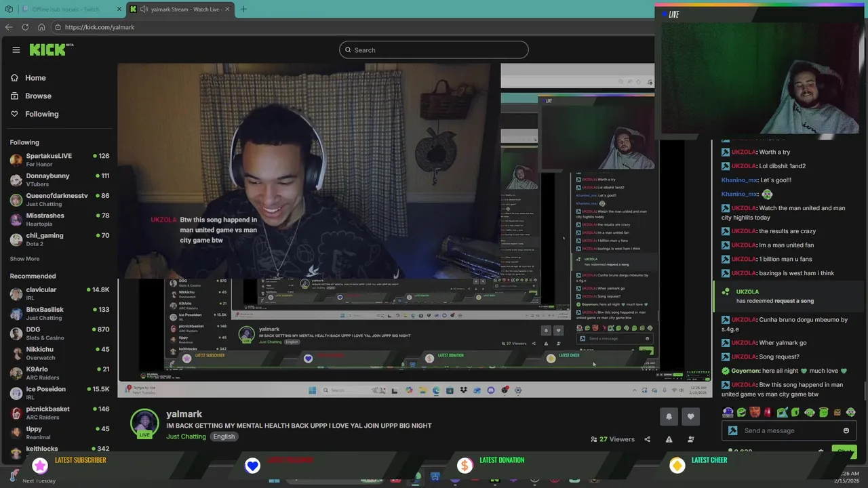The width and height of the screenshot is (868, 488).
Task: Open the hamburger sidebar menu
Action: point(16,49)
